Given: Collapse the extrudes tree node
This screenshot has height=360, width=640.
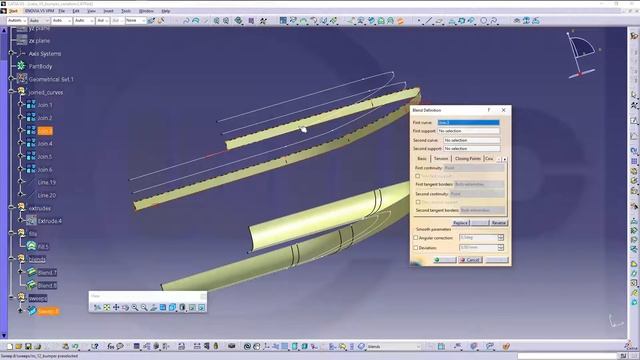Looking at the screenshot, I should tap(11, 208).
